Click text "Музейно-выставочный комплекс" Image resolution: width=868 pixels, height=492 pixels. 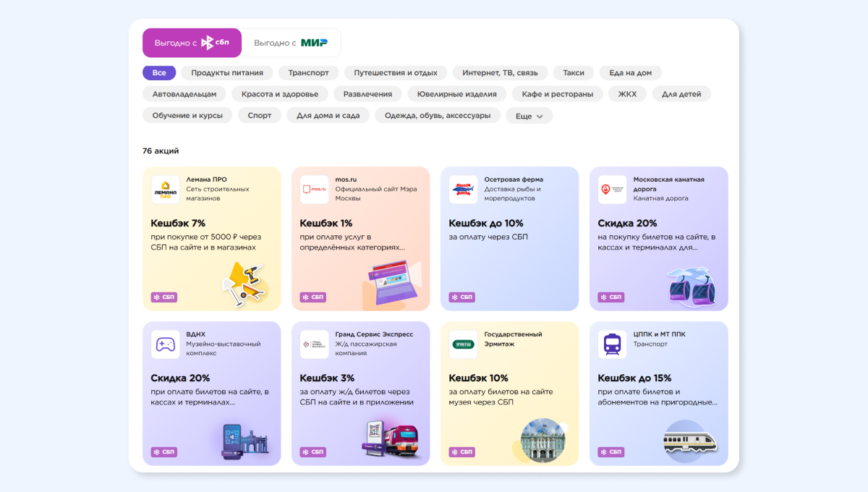(224, 348)
